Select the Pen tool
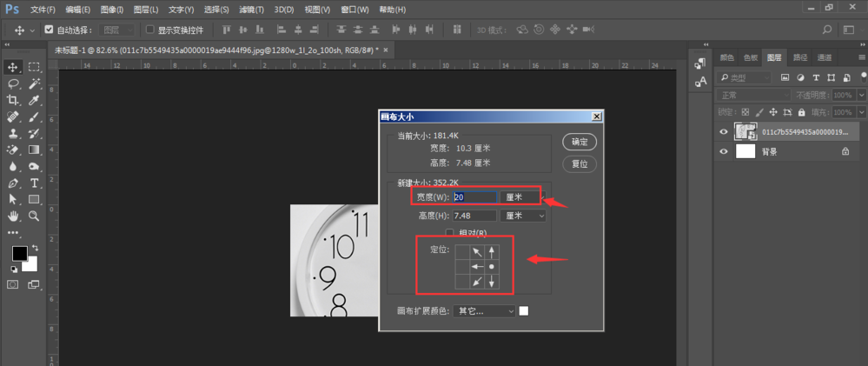The width and height of the screenshot is (868, 366). point(12,183)
